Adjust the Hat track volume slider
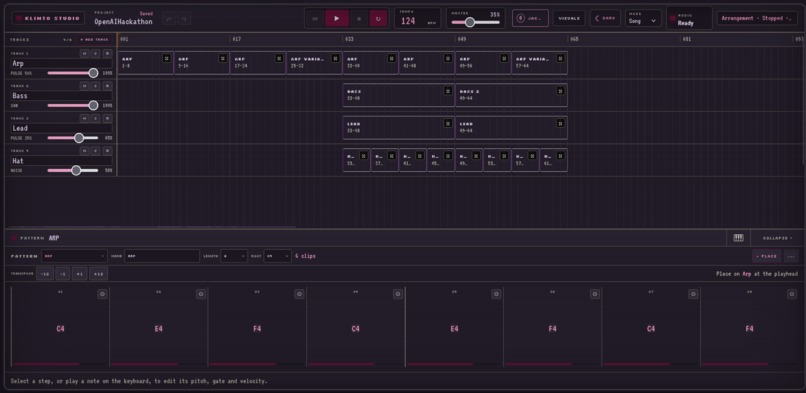Image resolution: width=806 pixels, height=393 pixels. click(x=72, y=170)
